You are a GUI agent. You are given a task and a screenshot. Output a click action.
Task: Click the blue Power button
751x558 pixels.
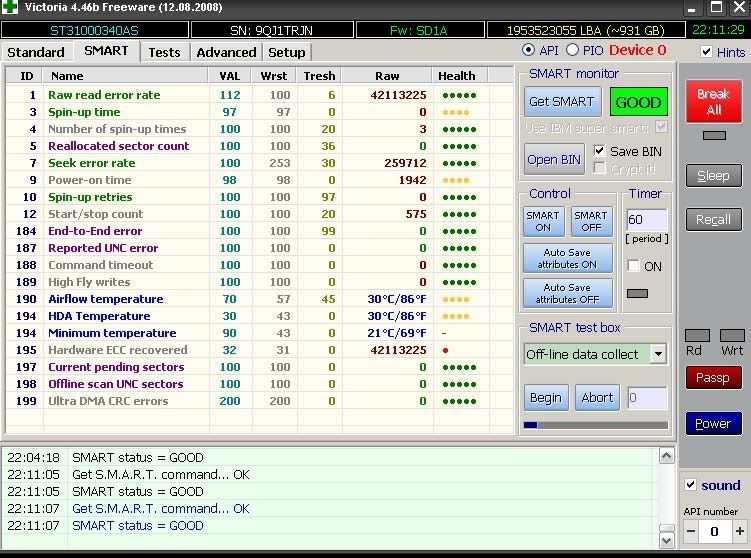713,423
